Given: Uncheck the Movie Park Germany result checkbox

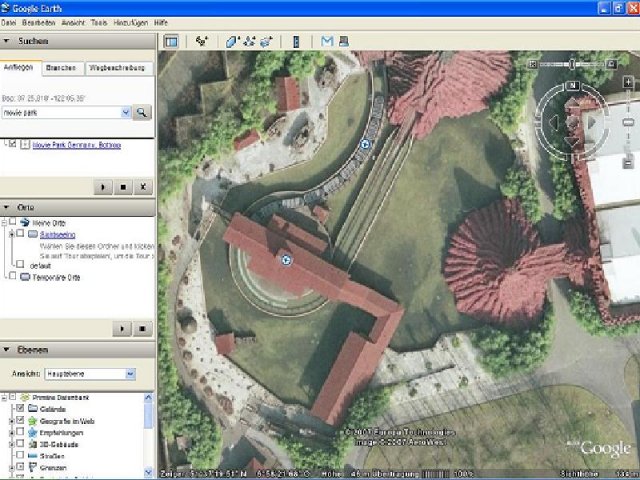Looking at the screenshot, I should [x=13, y=144].
